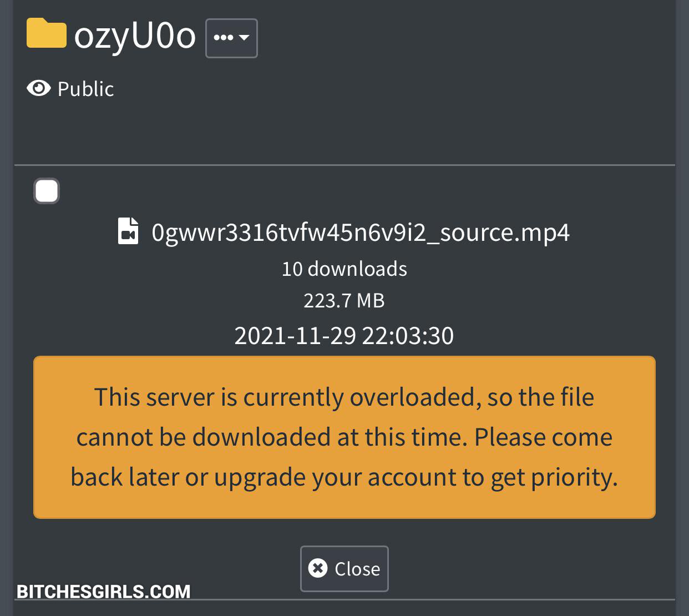This screenshot has width=689, height=616.
Task: Click the horizontal divider below folder header
Action: (x=344, y=165)
